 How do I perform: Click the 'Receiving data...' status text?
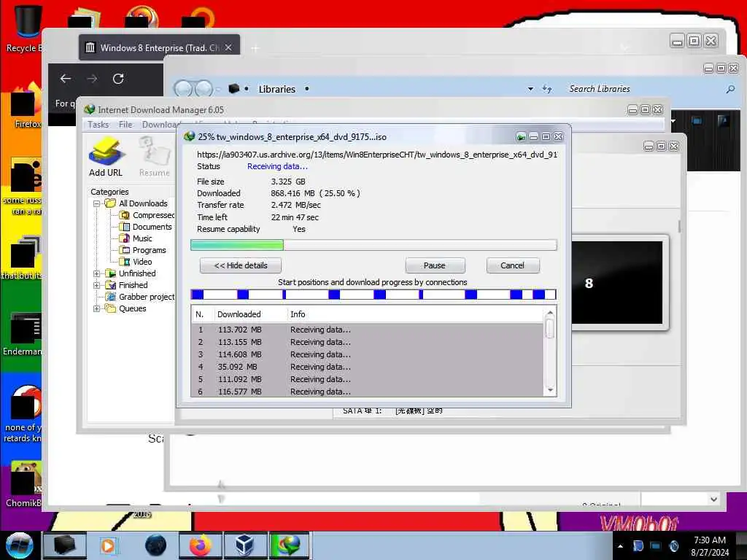(x=277, y=166)
